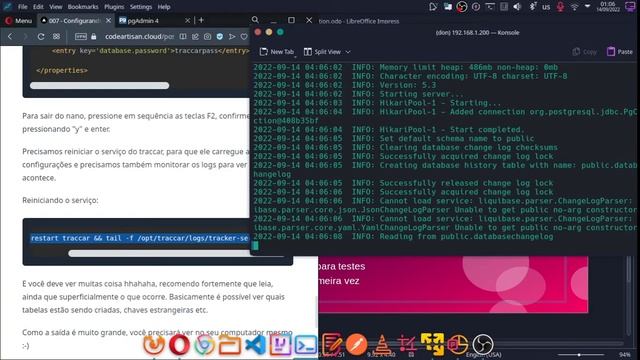640x360 pixels.
Task: Open the Edit menu
Action: pos(38,7)
